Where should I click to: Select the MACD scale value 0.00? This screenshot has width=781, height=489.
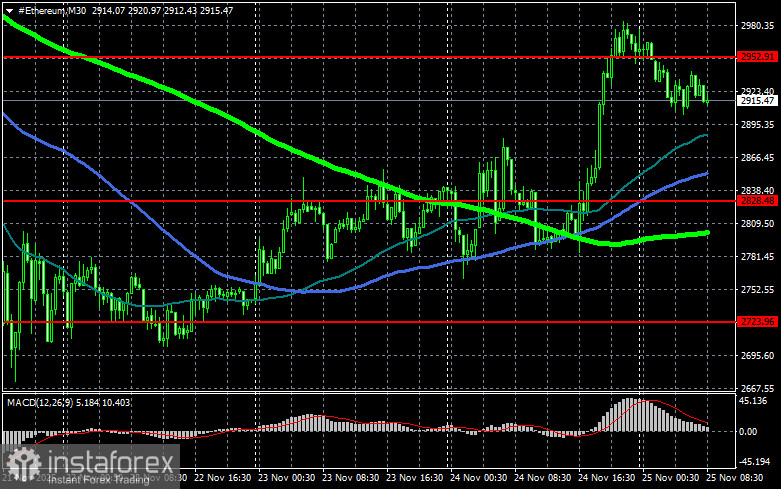pos(748,432)
